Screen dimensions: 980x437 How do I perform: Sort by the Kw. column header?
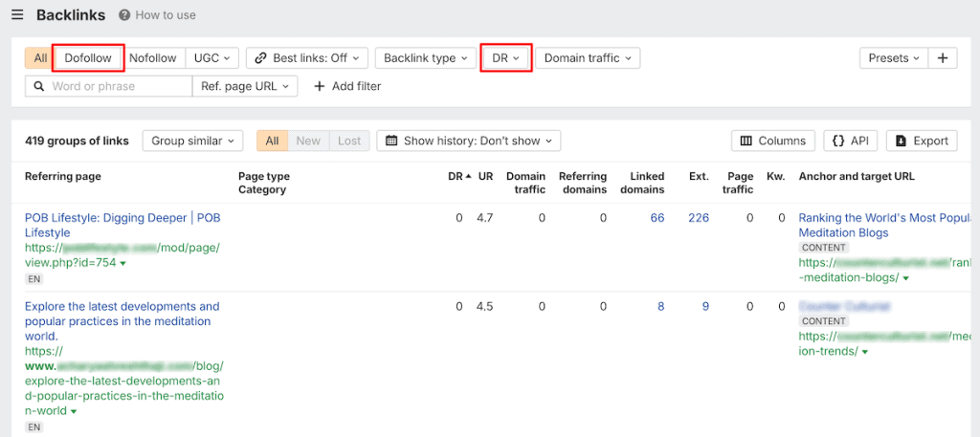[x=775, y=177]
